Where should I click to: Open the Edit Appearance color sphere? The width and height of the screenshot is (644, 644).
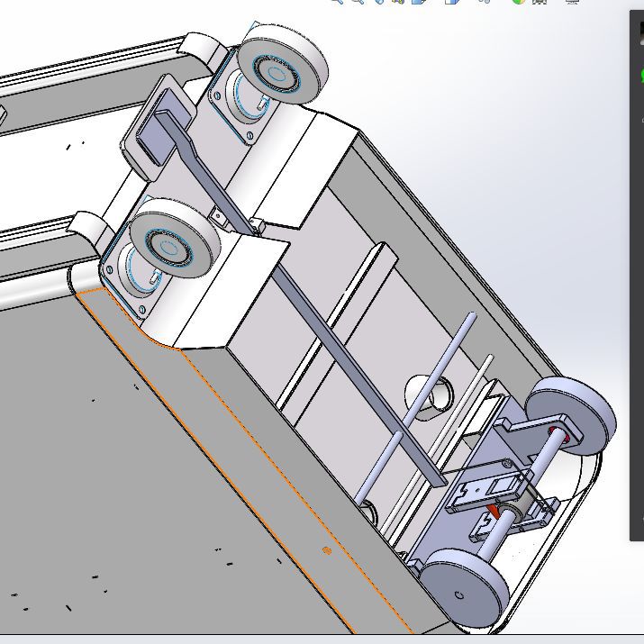click(x=519, y=2)
